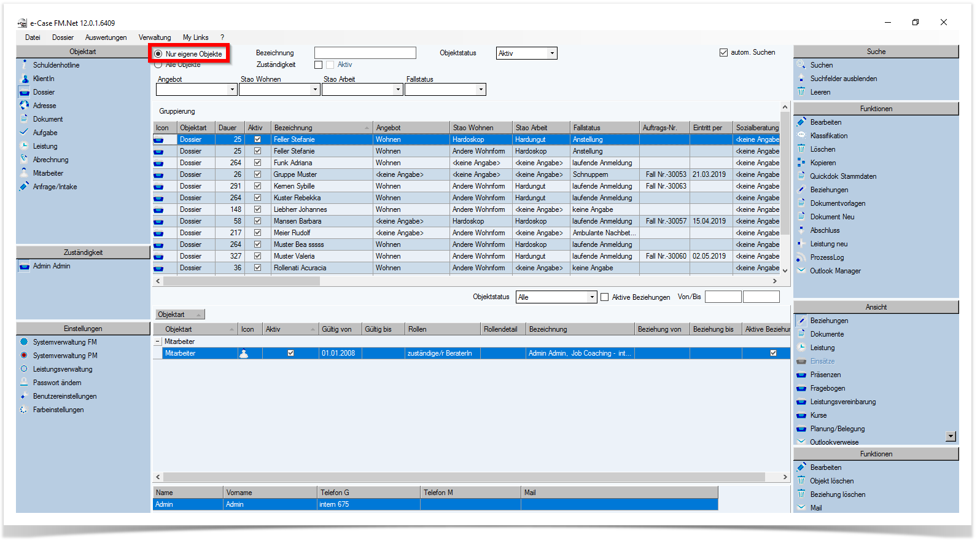Open the Anfrage/Intake pencil icon

[x=25, y=186]
